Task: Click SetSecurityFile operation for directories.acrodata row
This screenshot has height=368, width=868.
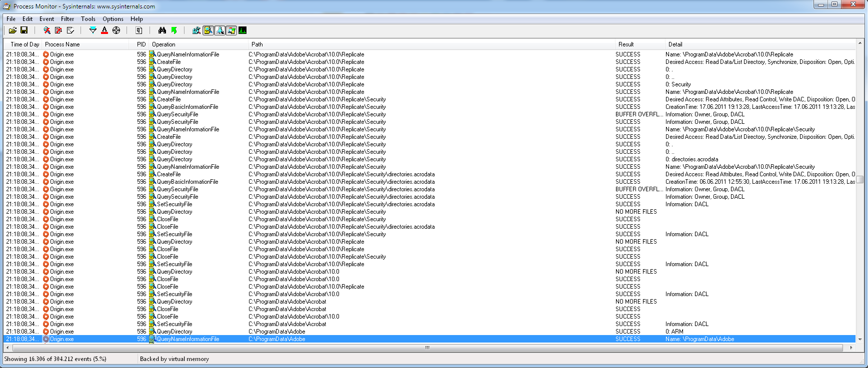Action: [174, 204]
